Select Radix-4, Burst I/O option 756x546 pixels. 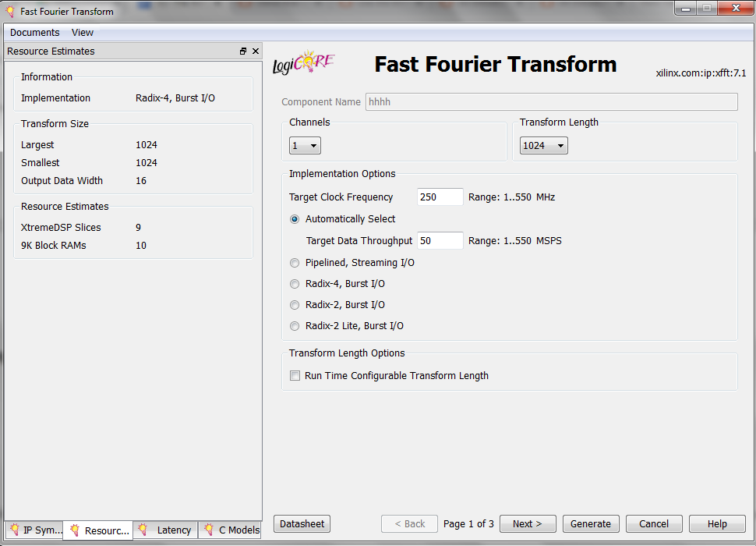(x=295, y=284)
